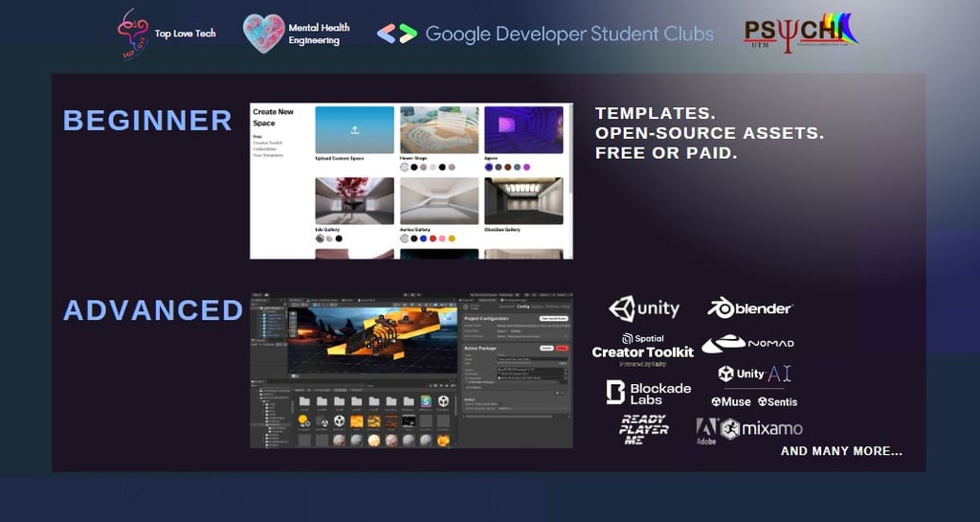
Task: Click the Spatial Creator Toolkit logo
Action: click(642, 350)
